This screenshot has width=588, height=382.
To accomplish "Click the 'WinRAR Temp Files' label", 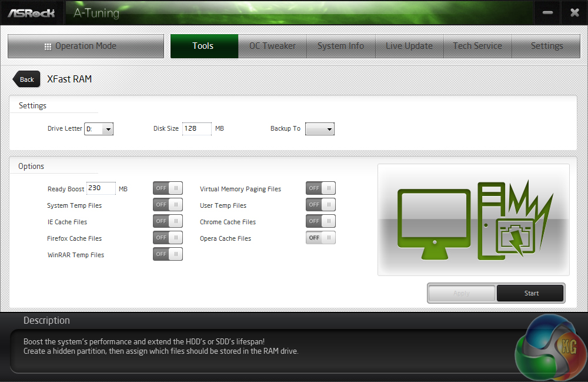I will click(76, 255).
